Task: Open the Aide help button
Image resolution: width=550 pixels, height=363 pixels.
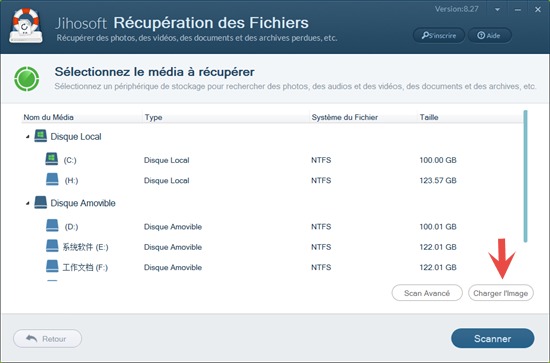Action: [489, 35]
